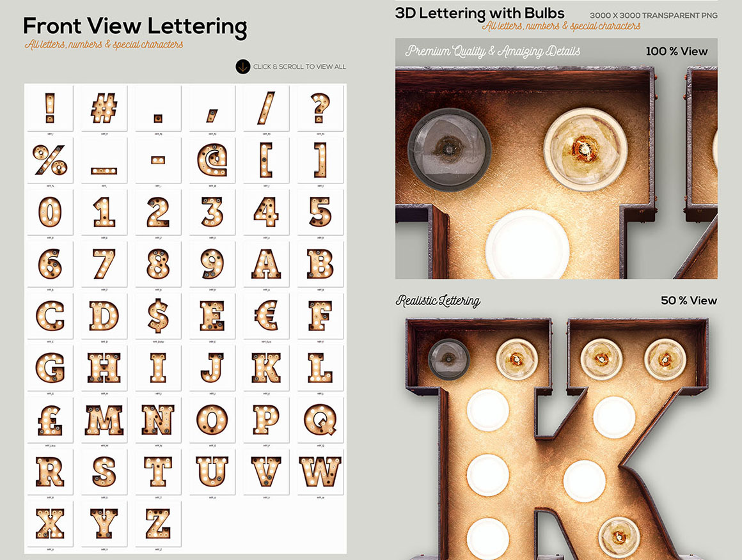This screenshot has height=560, width=742.
Task: Open the @ symbol lettering thumbnail
Action: (212, 160)
